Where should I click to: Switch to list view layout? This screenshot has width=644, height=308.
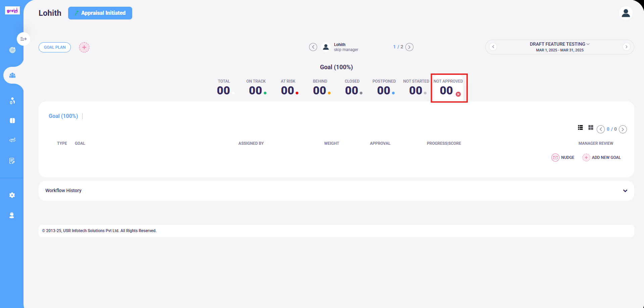pyautogui.click(x=580, y=128)
